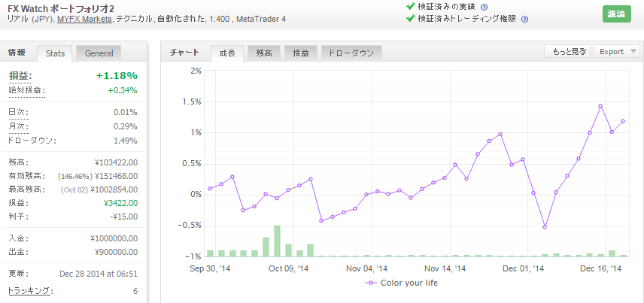Click the +0.34% absolute gain value
The width and height of the screenshot is (644, 303).
point(123,91)
